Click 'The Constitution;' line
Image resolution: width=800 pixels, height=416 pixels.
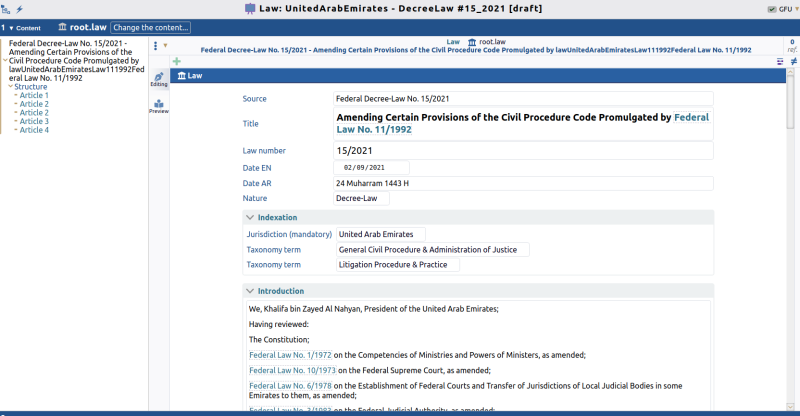point(279,339)
